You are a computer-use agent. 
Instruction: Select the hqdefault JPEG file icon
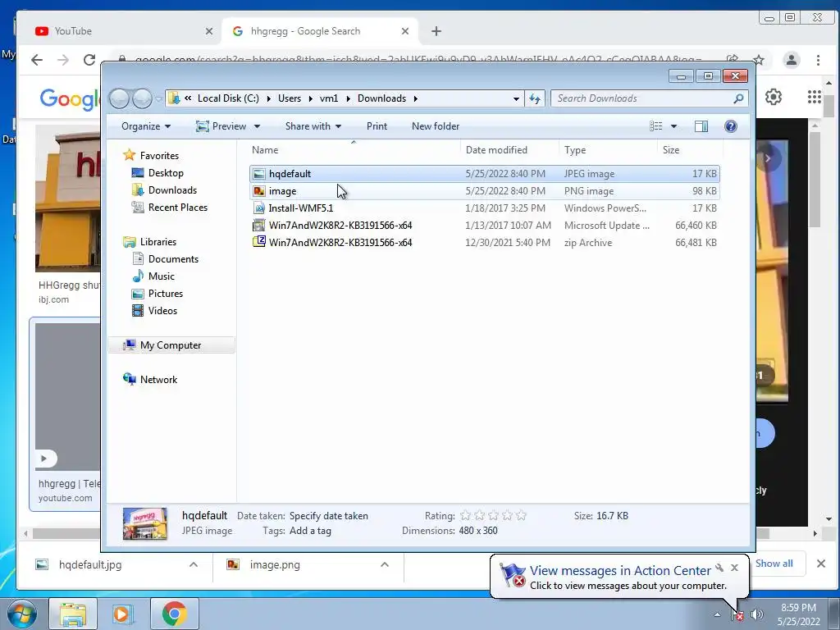point(258,174)
